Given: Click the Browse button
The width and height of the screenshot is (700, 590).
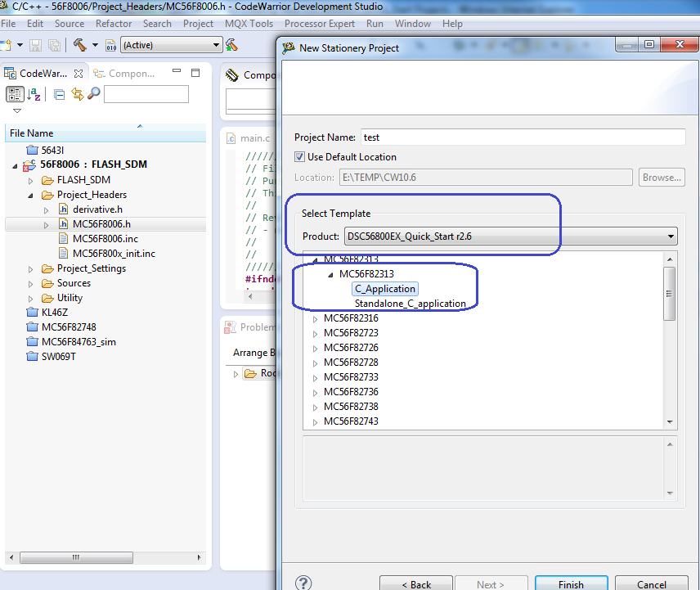Looking at the screenshot, I should click(662, 178).
